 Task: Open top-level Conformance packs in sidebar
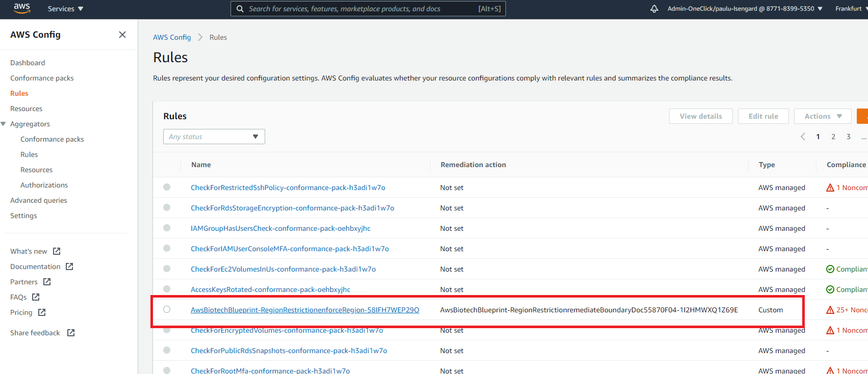pos(42,78)
